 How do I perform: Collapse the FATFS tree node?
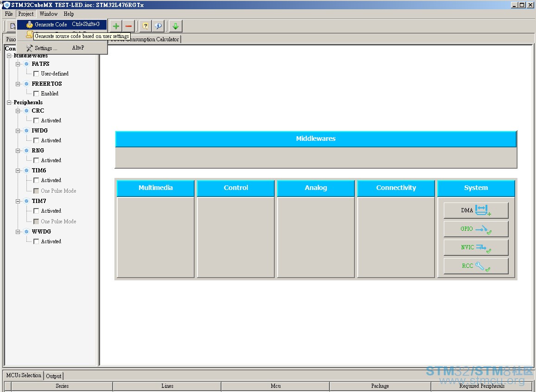(x=18, y=64)
